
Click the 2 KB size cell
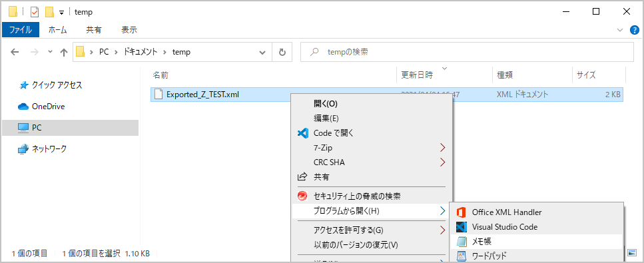[x=613, y=95]
